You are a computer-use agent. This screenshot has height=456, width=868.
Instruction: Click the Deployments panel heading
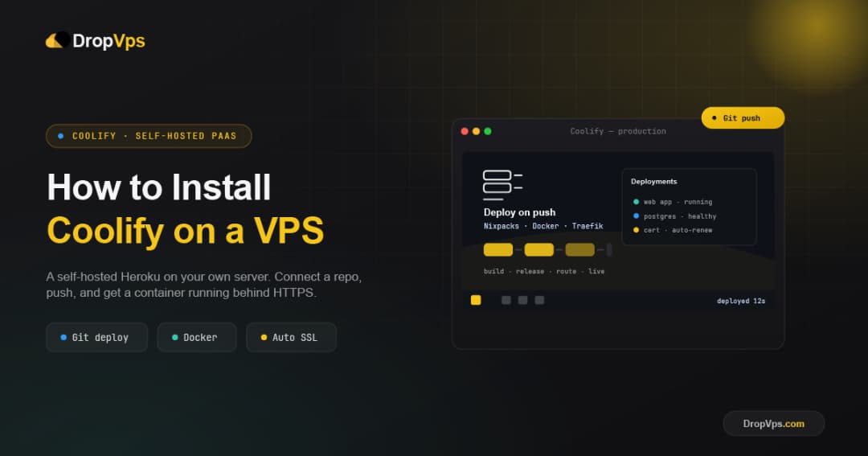tap(653, 181)
